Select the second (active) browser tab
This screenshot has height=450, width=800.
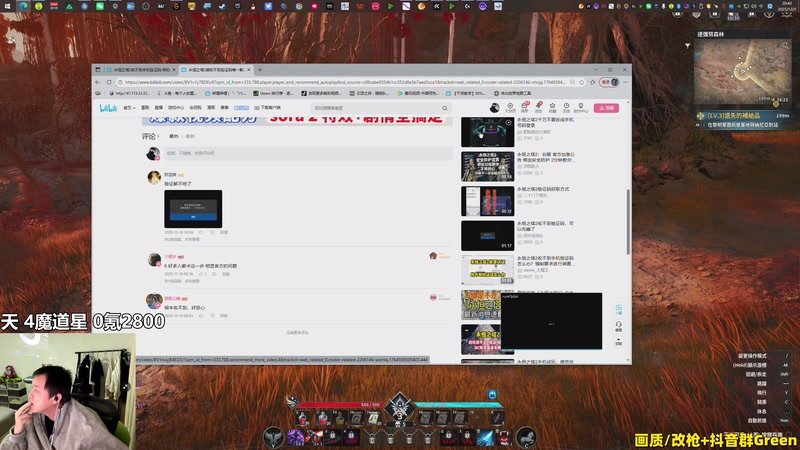click(216, 69)
